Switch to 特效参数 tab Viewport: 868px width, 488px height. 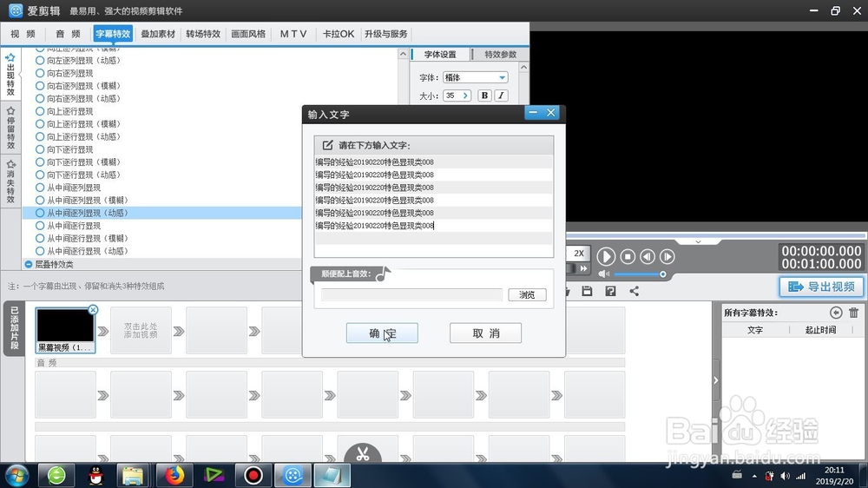pos(501,55)
